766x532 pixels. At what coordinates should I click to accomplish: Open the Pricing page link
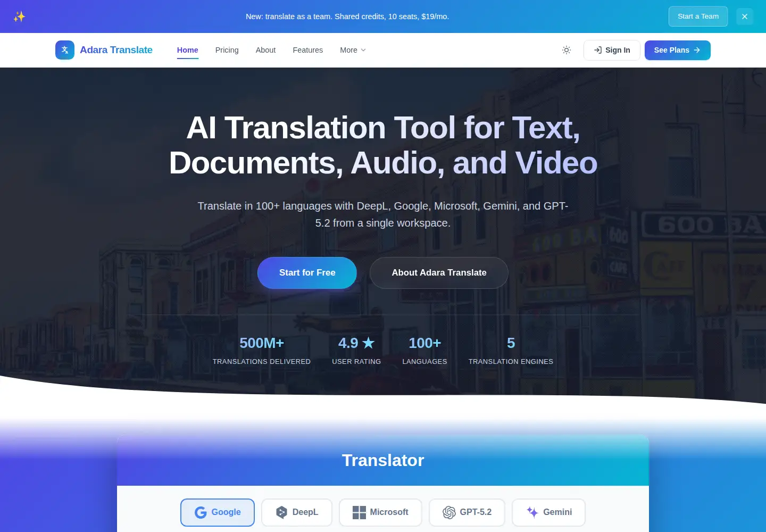click(227, 50)
